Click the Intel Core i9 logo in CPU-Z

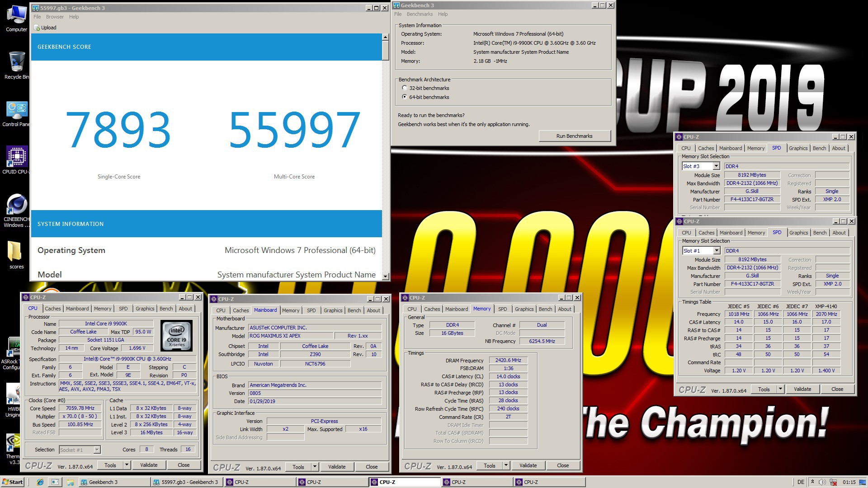[177, 336]
